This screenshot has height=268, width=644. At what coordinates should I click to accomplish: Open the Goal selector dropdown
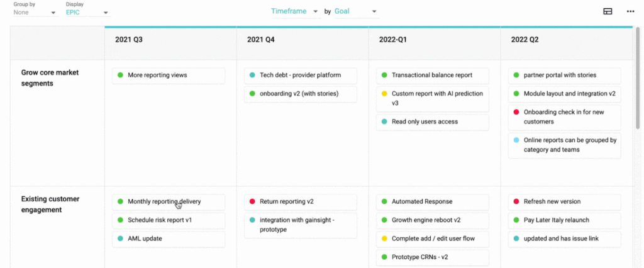355,12
